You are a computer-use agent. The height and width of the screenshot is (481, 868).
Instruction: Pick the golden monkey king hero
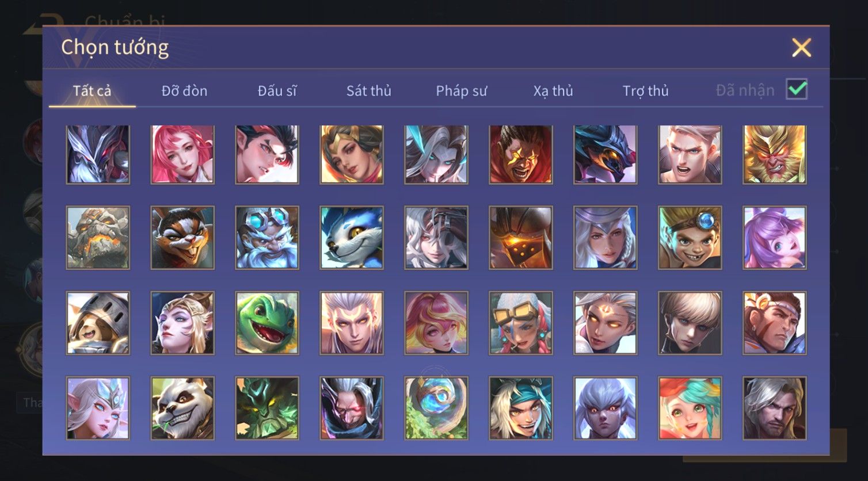click(x=775, y=154)
